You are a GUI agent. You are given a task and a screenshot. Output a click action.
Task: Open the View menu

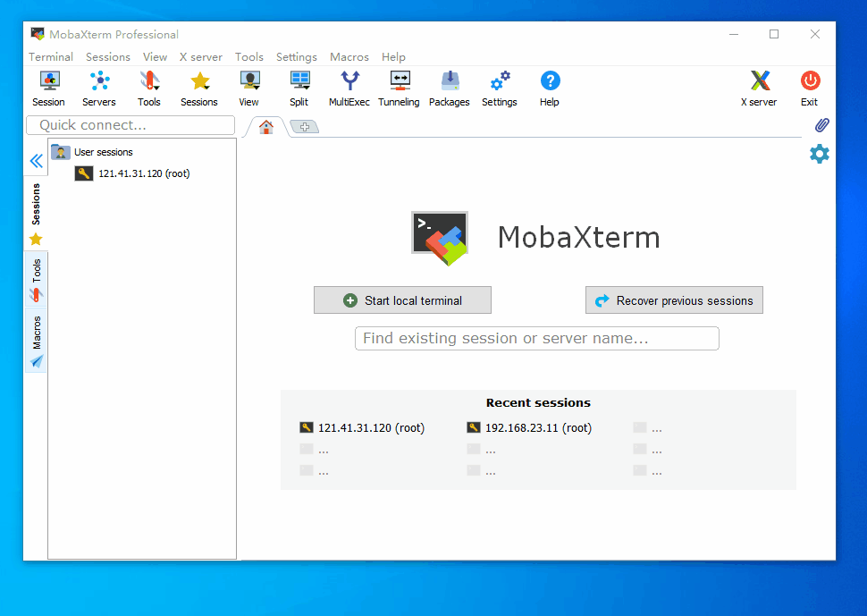[x=155, y=57]
